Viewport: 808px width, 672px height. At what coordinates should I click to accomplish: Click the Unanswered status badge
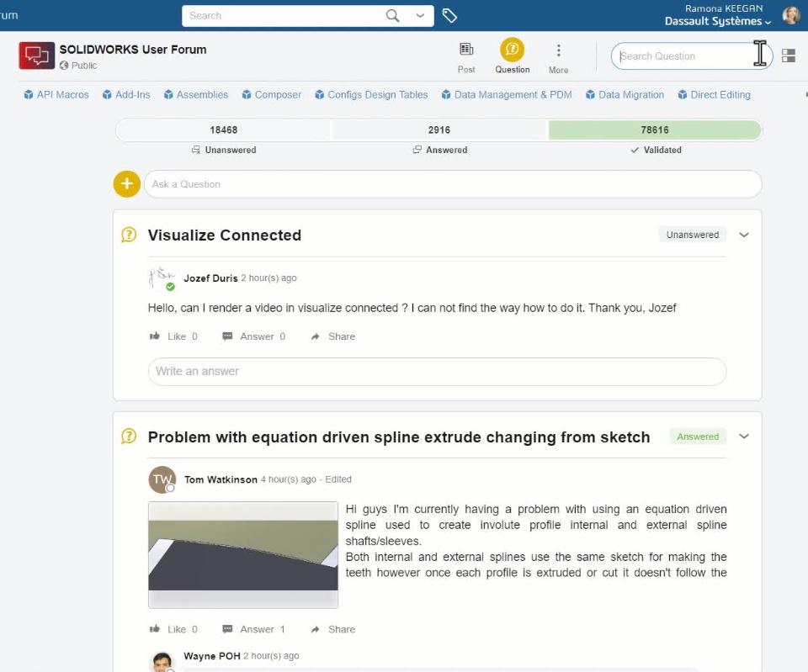coord(692,235)
